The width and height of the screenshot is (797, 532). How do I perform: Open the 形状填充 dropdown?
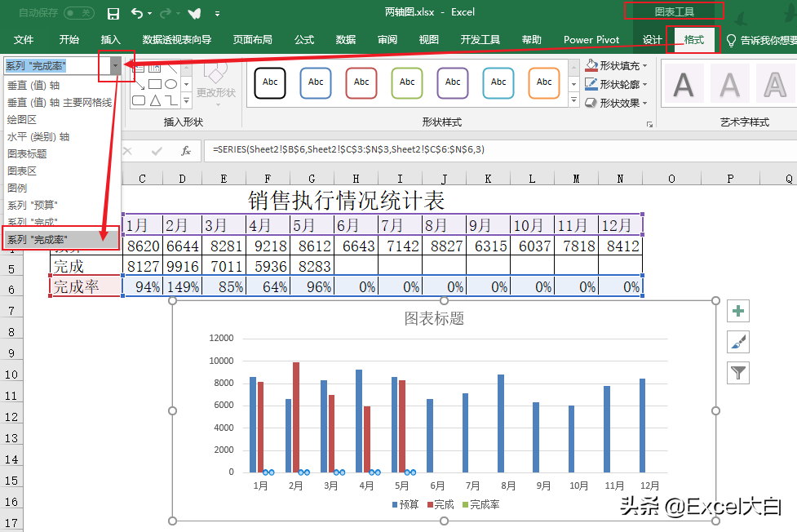point(617,65)
